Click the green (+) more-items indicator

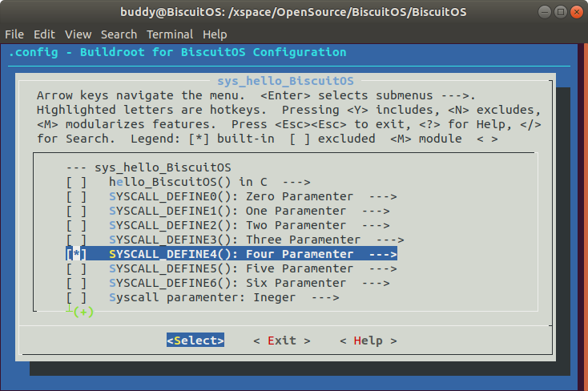[x=83, y=312]
